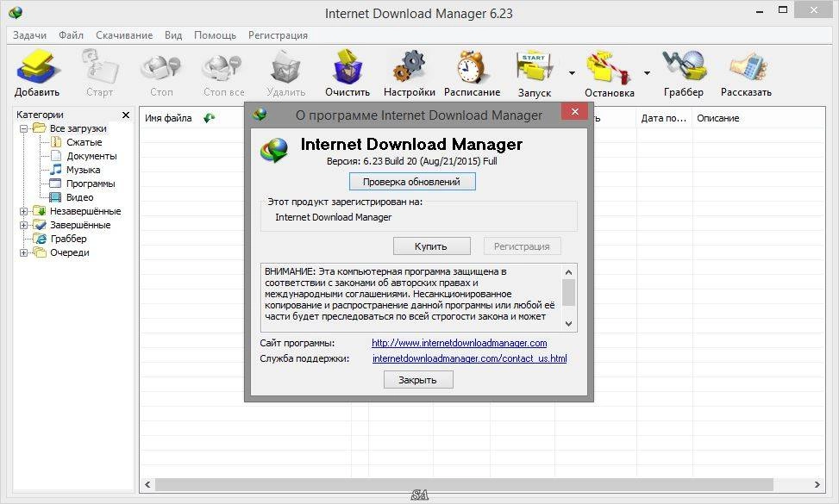Open dropdown arrow next to Остановка

point(647,72)
